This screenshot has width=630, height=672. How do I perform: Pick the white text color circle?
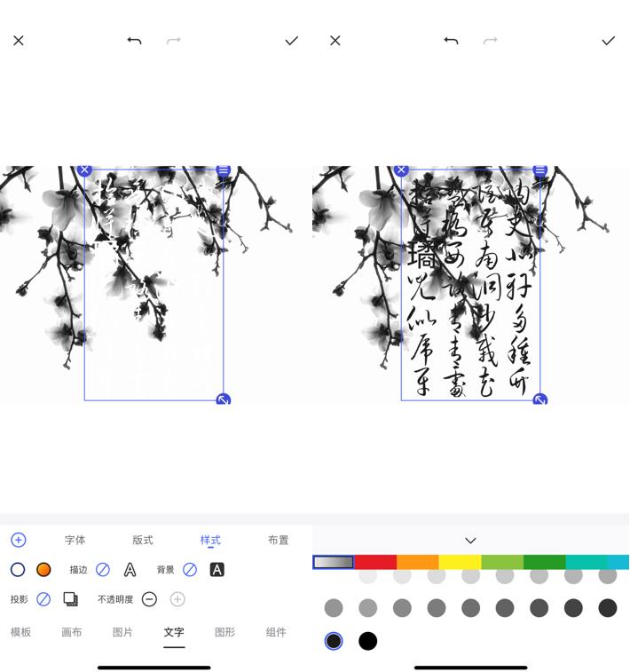18,570
